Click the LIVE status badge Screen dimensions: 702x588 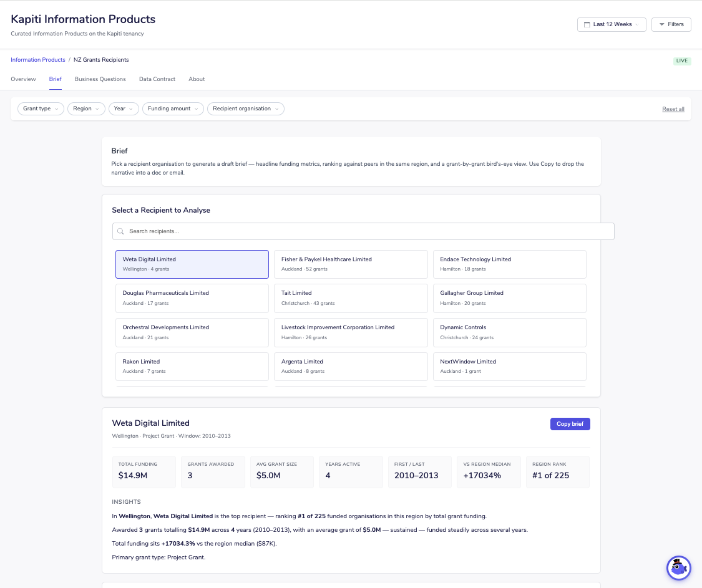[x=682, y=61]
